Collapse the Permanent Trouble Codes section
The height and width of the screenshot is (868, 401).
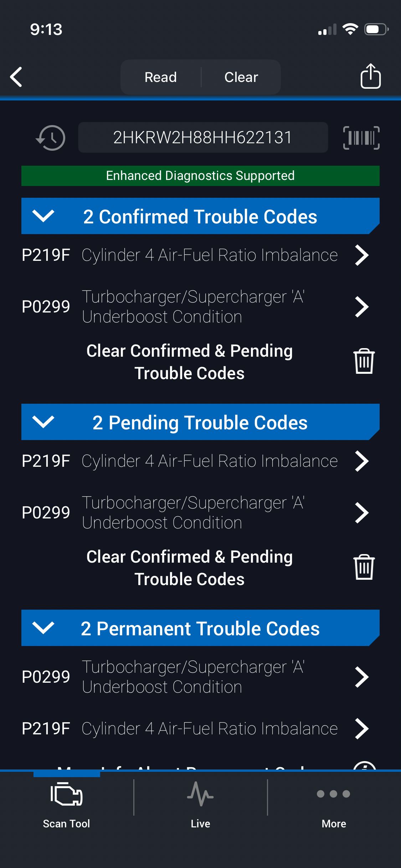(43, 628)
